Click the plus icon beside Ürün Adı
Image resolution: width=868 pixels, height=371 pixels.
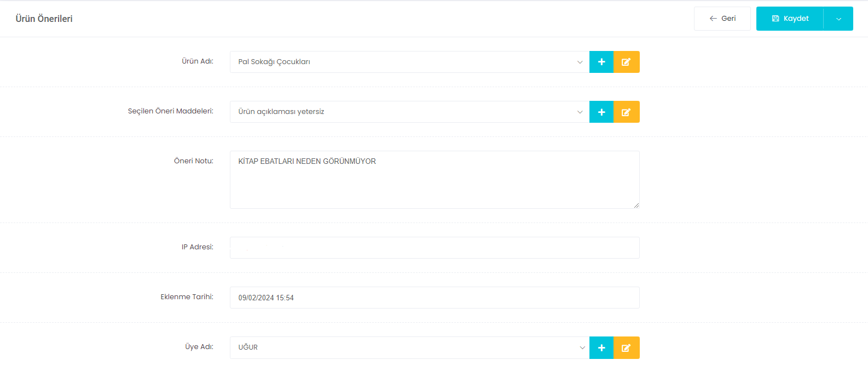pos(601,62)
